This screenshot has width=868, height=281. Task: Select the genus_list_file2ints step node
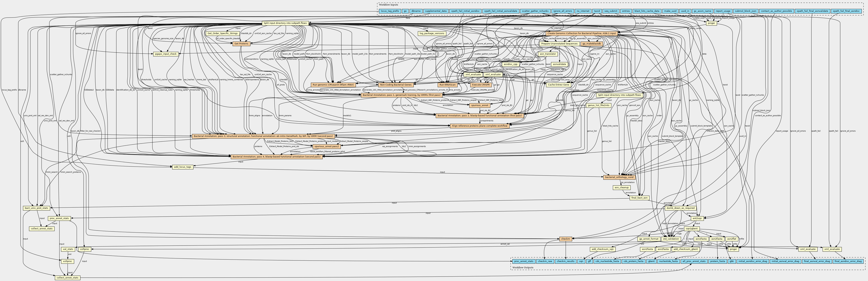click(x=598, y=105)
